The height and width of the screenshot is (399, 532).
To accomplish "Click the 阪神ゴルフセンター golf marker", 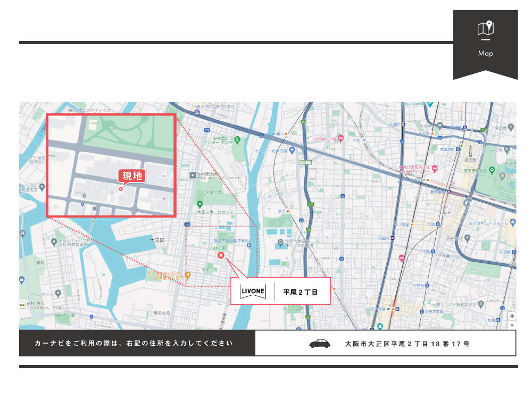I will pyautogui.click(x=237, y=139).
